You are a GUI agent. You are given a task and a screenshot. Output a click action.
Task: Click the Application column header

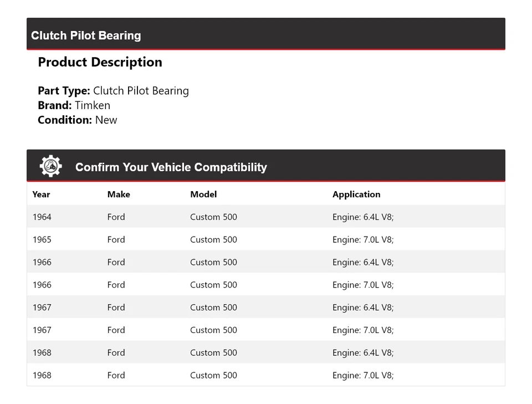coord(356,195)
